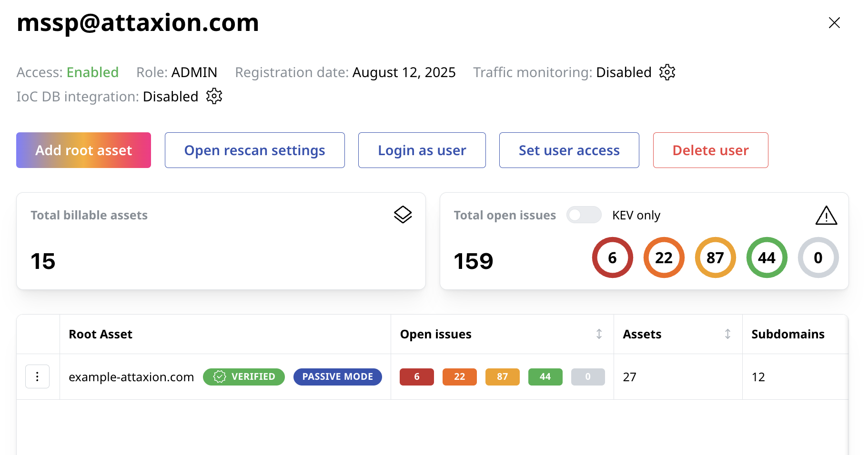Image resolution: width=868 pixels, height=455 pixels.
Task: Click the layers icon in billable assets card
Action: pos(403,215)
